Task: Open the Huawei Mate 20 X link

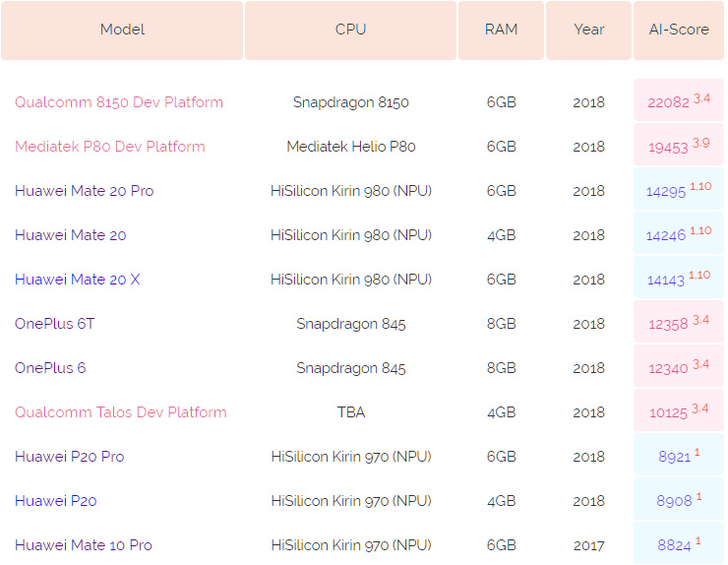Action: (x=77, y=280)
